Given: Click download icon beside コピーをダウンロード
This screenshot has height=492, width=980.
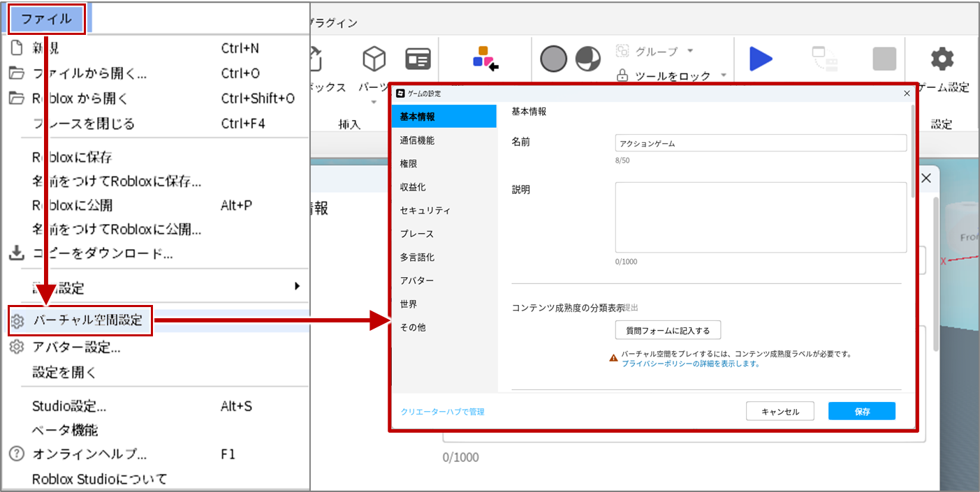Looking at the screenshot, I should (x=16, y=253).
